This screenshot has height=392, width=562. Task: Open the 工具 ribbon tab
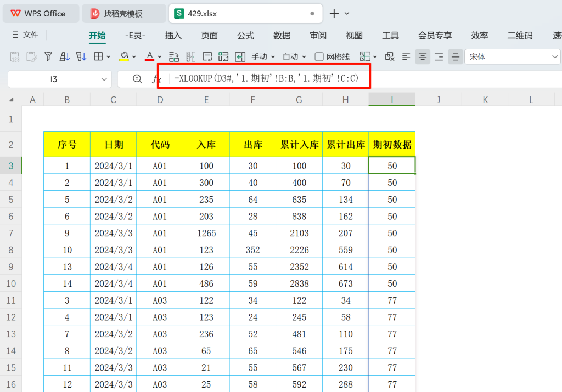click(390, 36)
